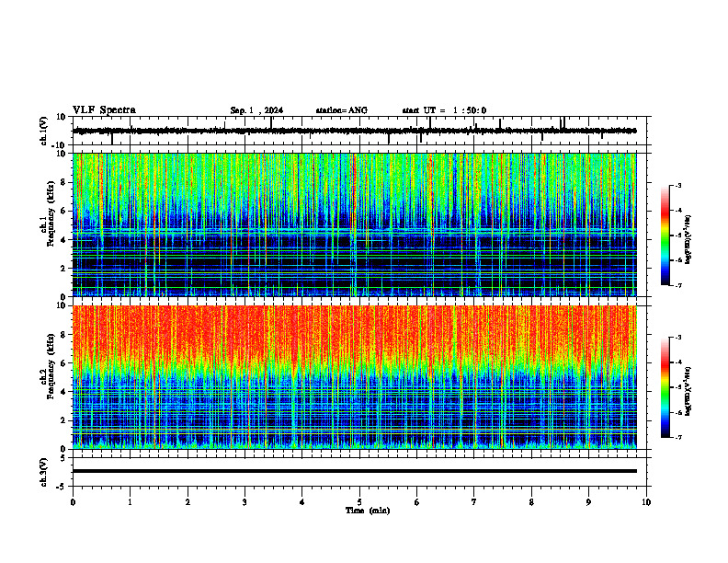Click the ch.2 spectrogram panel

355,377
